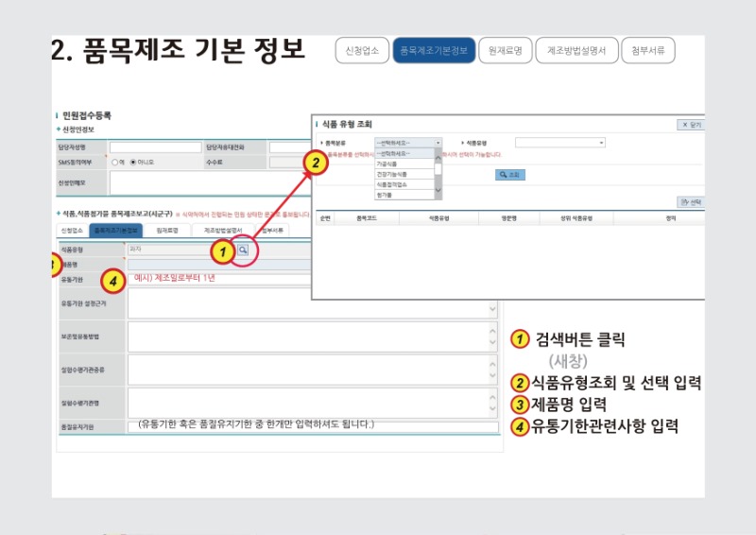Viewport: 756px width, 535px height.
Task: Click the 신청업소 pill button at top
Action: click(362, 51)
